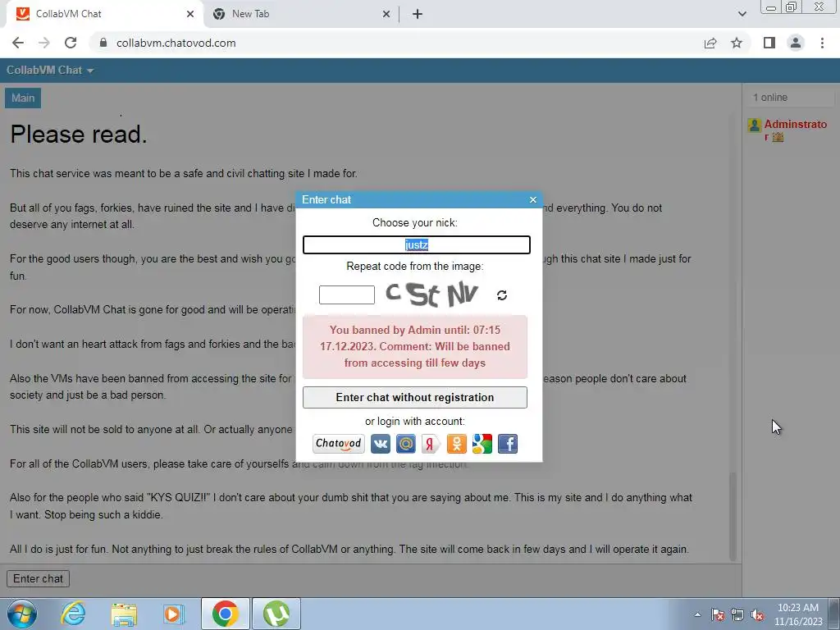Choose the Odnoklassniki login icon
840x630 pixels.
pos(456,444)
